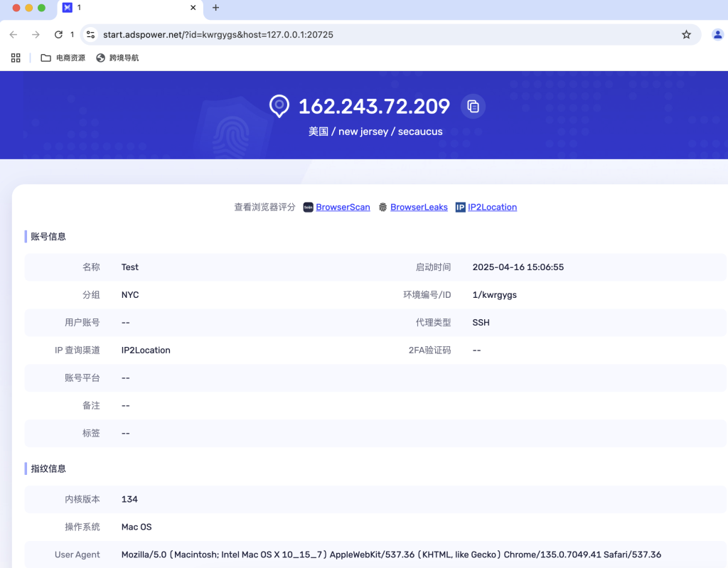The width and height of the screenshot is (728, 568).
Task: Click the 代理类型 label
Action: [433, 322]
